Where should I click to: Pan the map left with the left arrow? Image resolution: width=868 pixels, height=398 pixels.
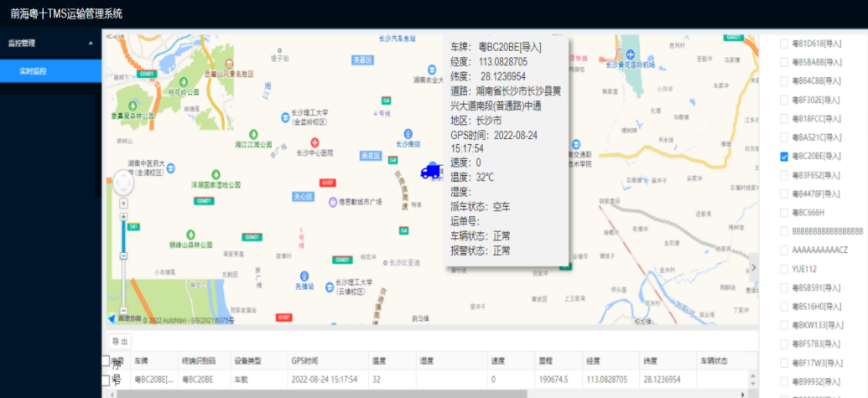click(116, 182)
